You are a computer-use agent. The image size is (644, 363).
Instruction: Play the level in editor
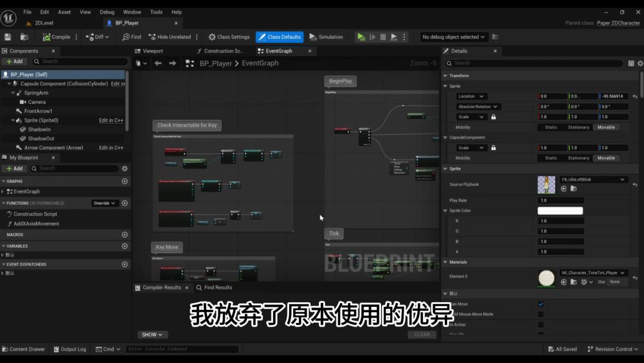[x=361, y=37]
